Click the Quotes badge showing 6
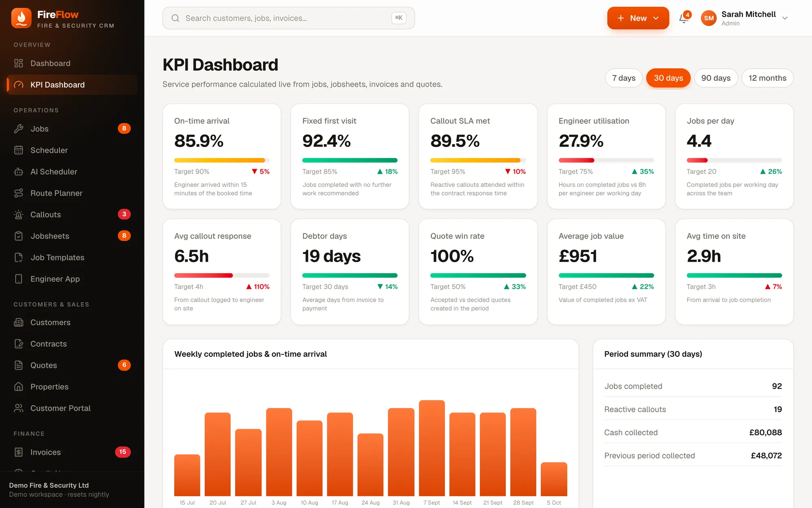The image size is (812, 508). pyautogui.click(x=124, y=365)
